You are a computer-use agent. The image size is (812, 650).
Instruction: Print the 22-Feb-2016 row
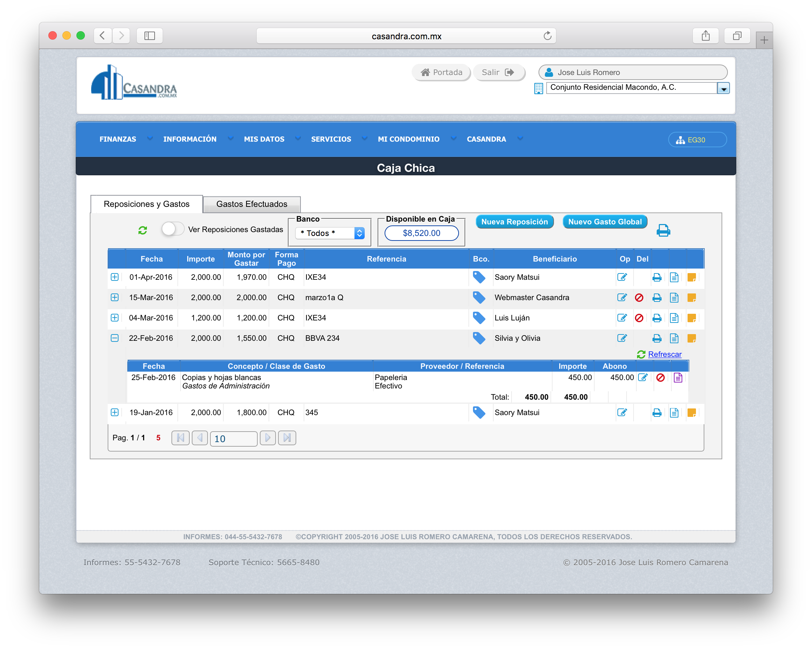coord(657,339)
